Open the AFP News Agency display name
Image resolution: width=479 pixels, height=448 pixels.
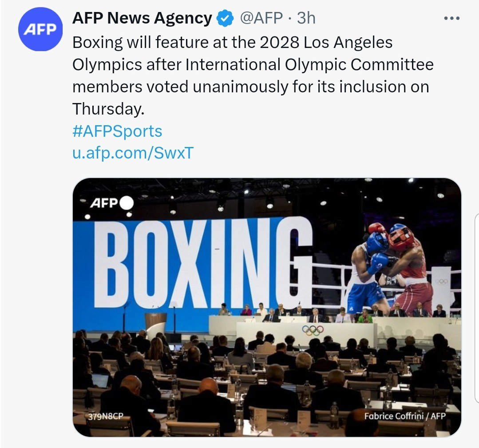(x=142, y=18)
